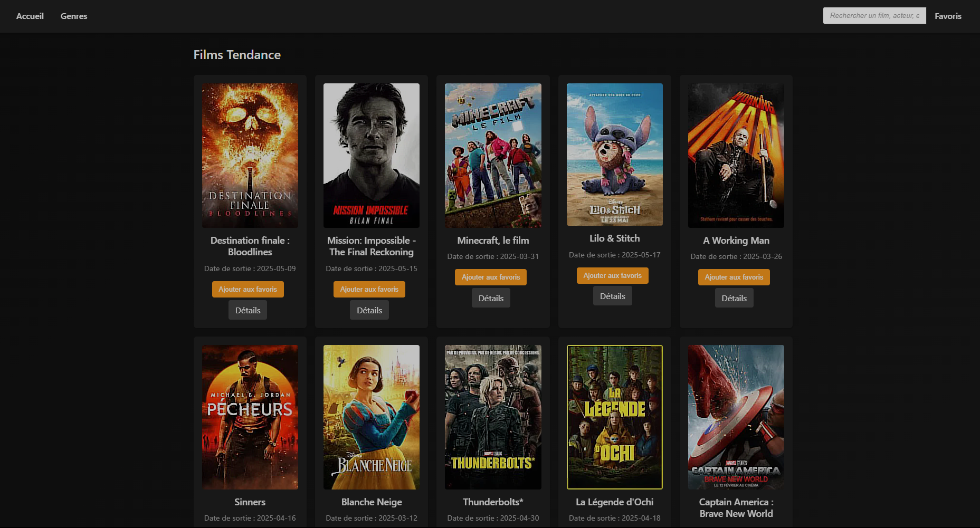Go to the Favoris page
Image resolution: width=980 pixels, height=528 pixels.
tap(948, 16)
